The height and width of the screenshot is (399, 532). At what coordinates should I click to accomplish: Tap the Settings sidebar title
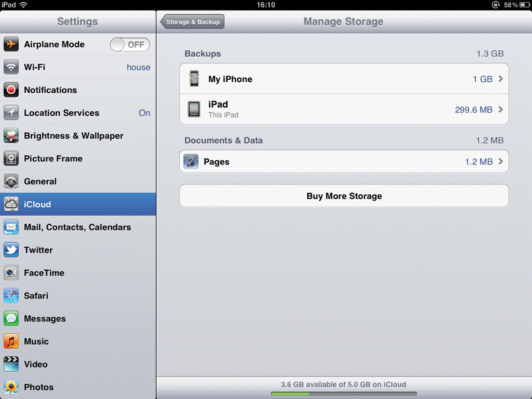click(x=77, y=21)
